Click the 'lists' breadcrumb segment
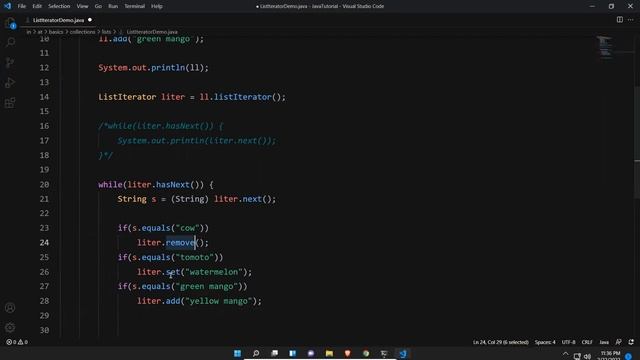 click(x=106, y=32)
